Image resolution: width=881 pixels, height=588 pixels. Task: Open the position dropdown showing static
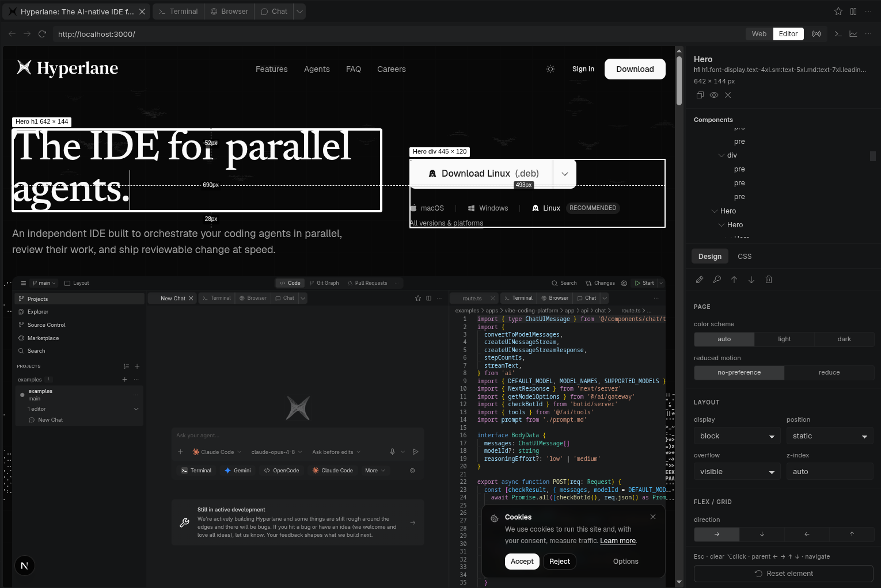click(x=830, y=436)
